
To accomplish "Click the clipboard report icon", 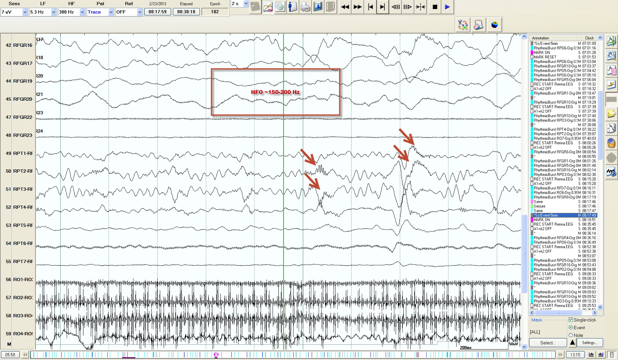I will 478,25.
